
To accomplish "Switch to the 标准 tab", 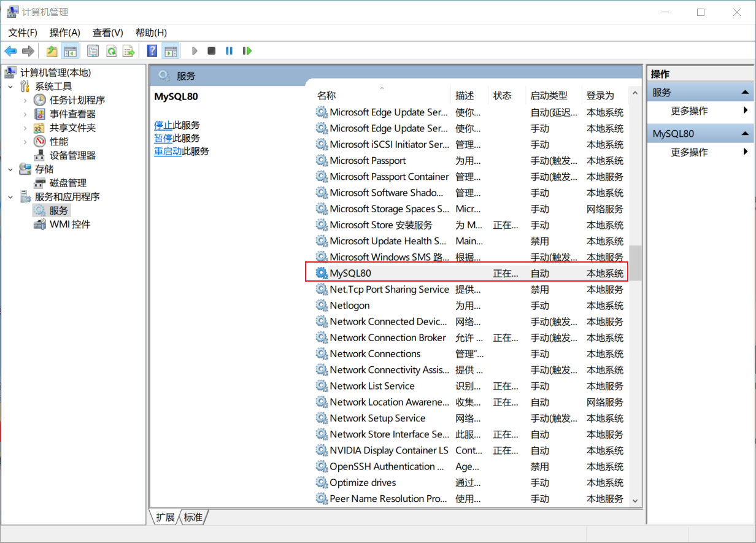I will pos(193,517).
